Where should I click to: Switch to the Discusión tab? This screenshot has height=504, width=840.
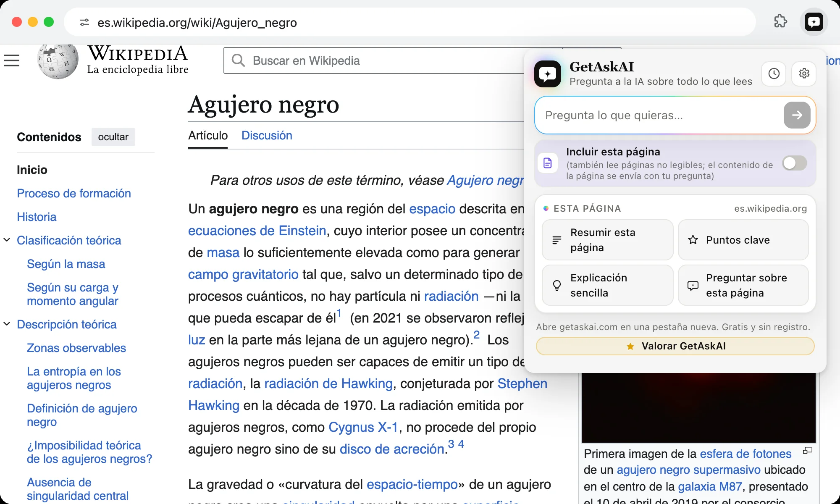(x=267, y=136)
